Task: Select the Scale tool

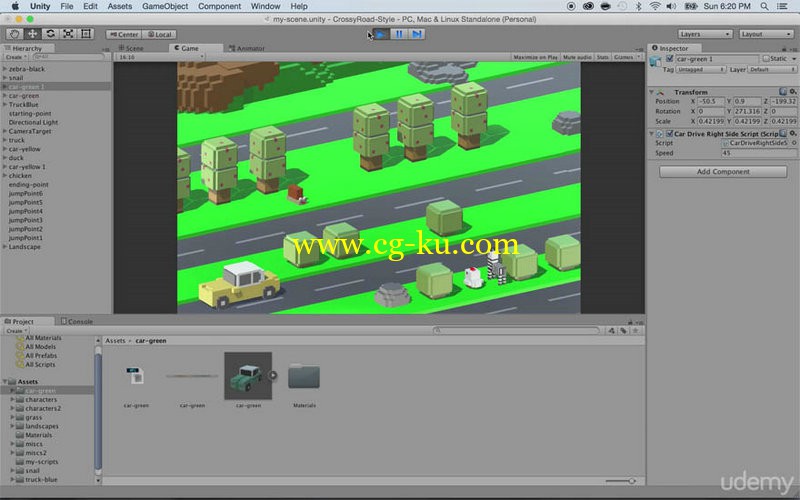Action: tap(68, 34)
